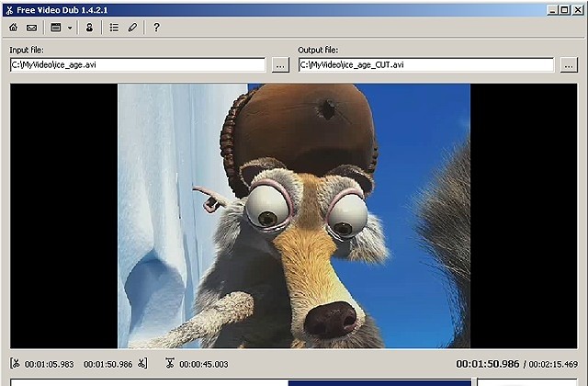The width and height of the screenshot is (588, 386).
Task: Click the selection end scissors marker icon
Action: (141, 364)
